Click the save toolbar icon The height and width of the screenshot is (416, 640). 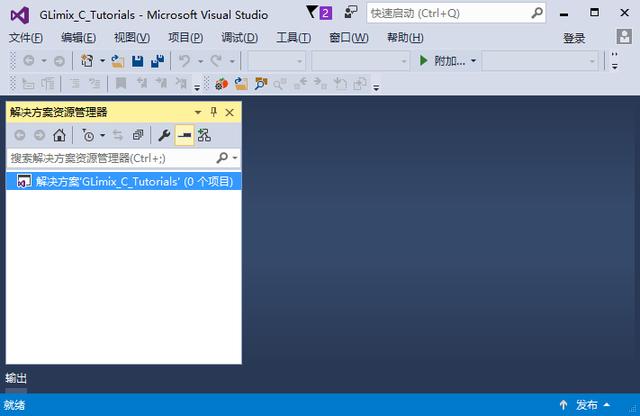138,61
